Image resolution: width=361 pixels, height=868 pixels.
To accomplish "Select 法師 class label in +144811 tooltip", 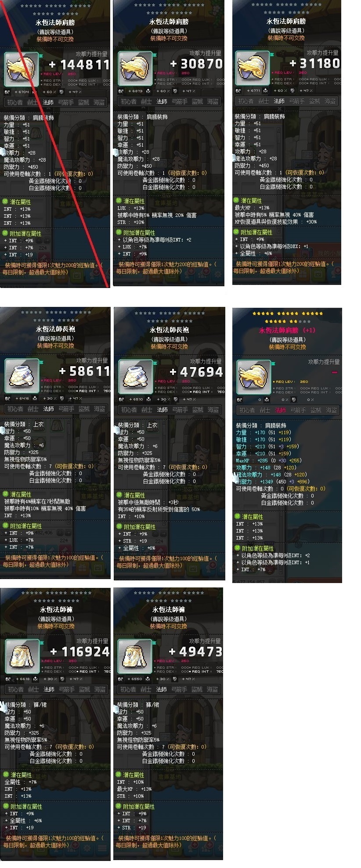I will (x=48, y=102).
